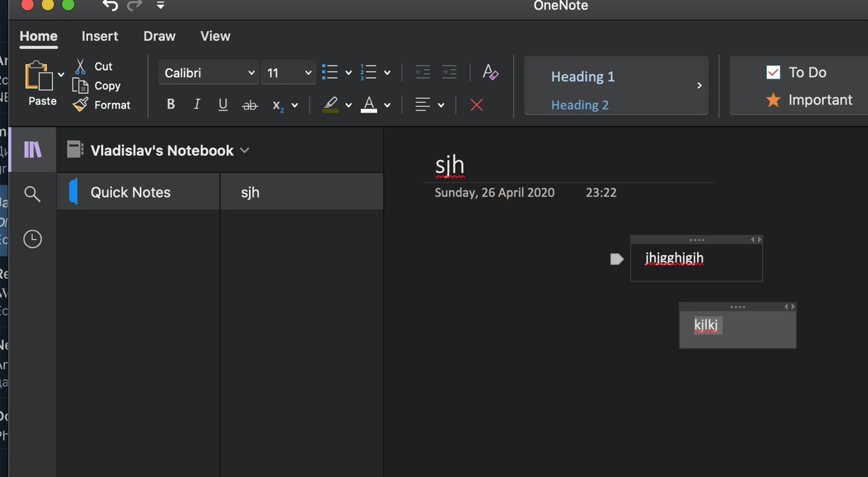
Task: Expand the subscript options arrow
Action: coord(294,105)
